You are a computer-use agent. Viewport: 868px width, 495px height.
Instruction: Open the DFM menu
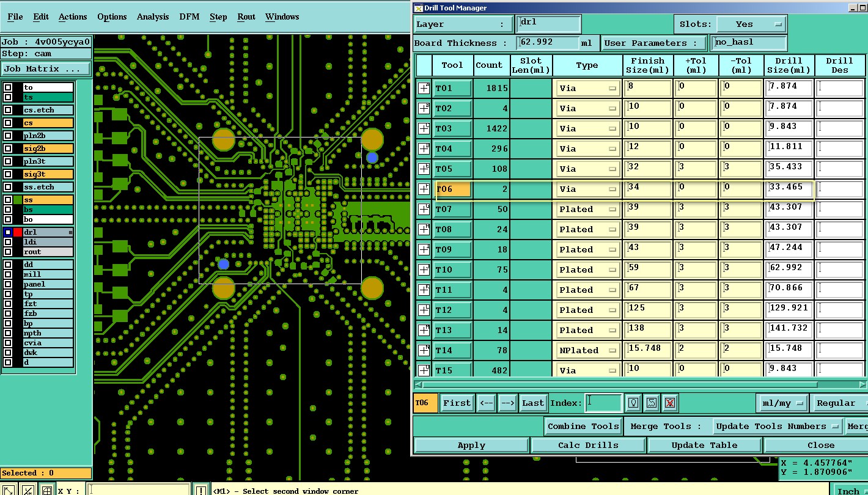coord(189,16)
